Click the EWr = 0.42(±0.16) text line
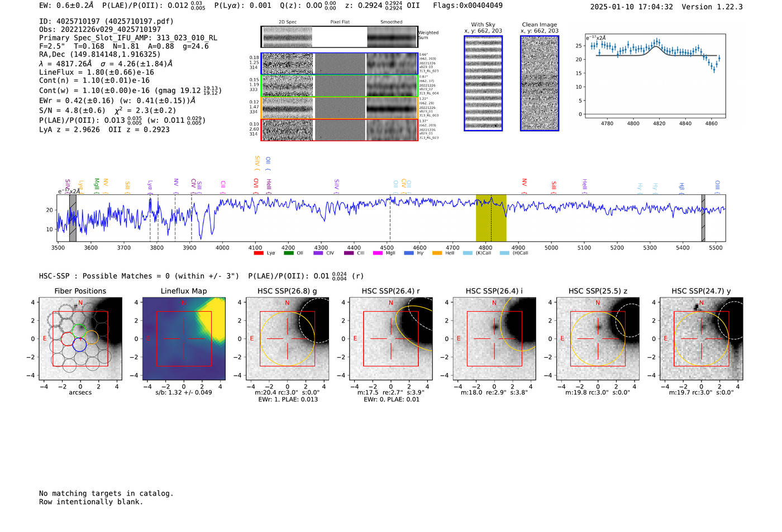Viewport: 782px width, 532px height. [x=117, y=101]
